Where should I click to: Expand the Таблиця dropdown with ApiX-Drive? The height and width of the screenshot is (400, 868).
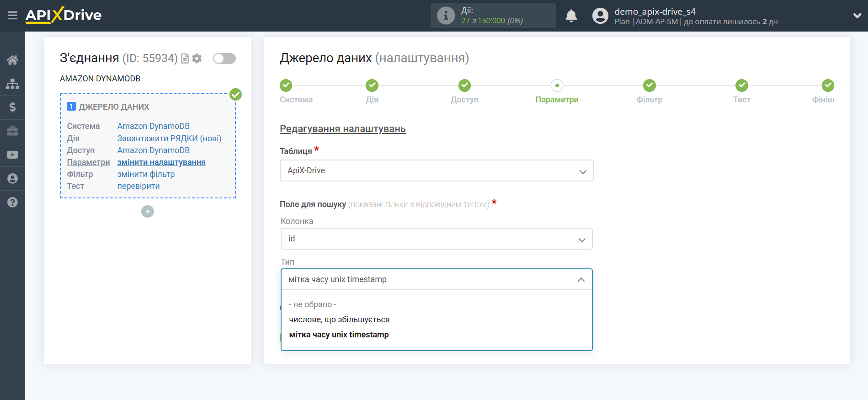pos(436,171)
